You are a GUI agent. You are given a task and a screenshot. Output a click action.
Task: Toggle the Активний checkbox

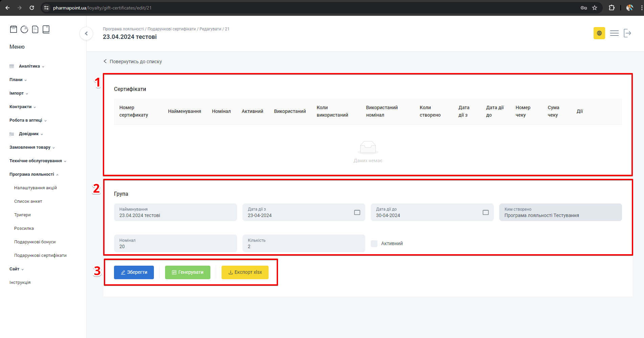click(x=374, y=243)
